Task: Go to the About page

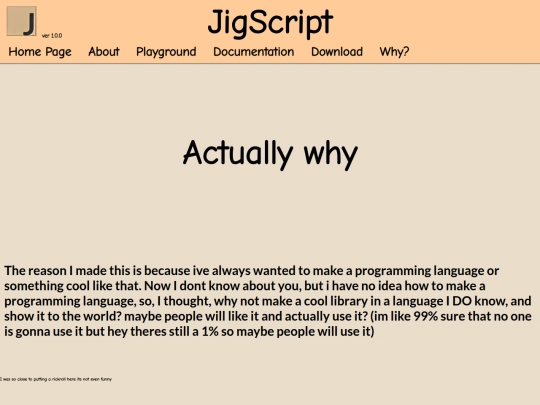Action: (x=104, y=52)
